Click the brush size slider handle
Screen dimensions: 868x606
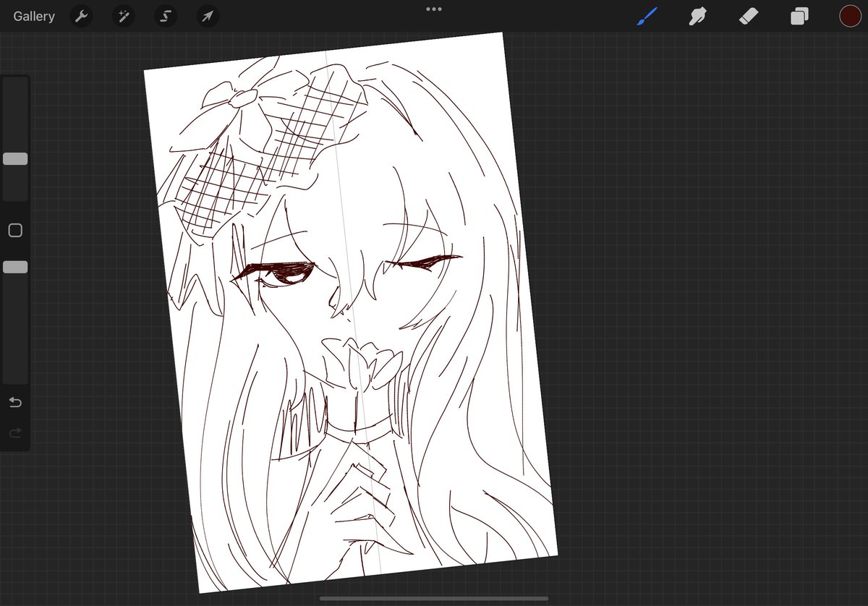15,159
